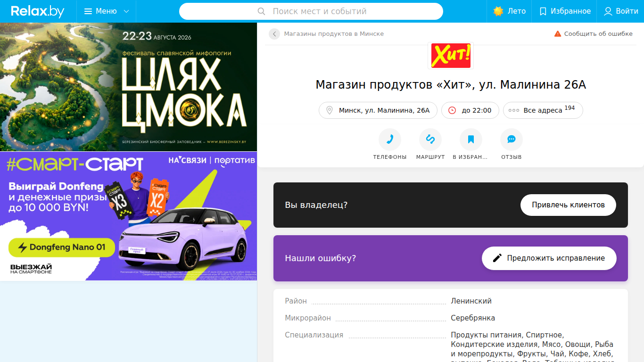The height and width of the screenshot is (362, 644).
Task: Focus the Поиск мест и событий search field
Action: [311, 11]
